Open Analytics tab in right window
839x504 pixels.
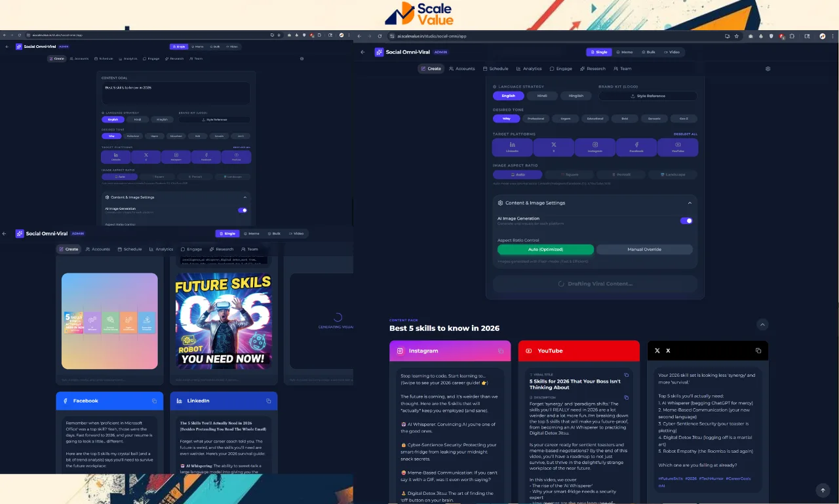pos(529,69)
